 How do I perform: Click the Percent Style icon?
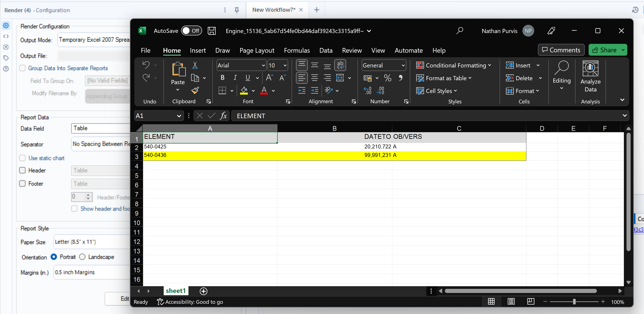(x=387, y=78)
